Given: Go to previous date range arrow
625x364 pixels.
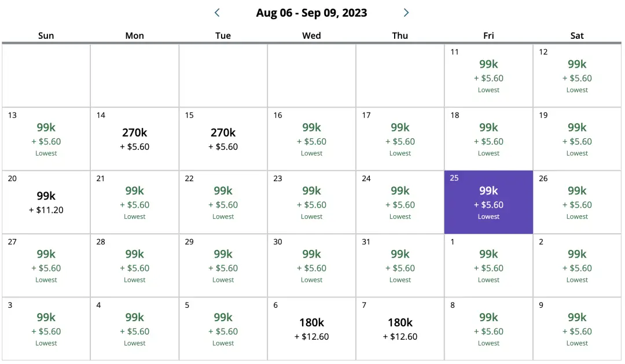Looking at the screenshot, I should click(217, 13).
